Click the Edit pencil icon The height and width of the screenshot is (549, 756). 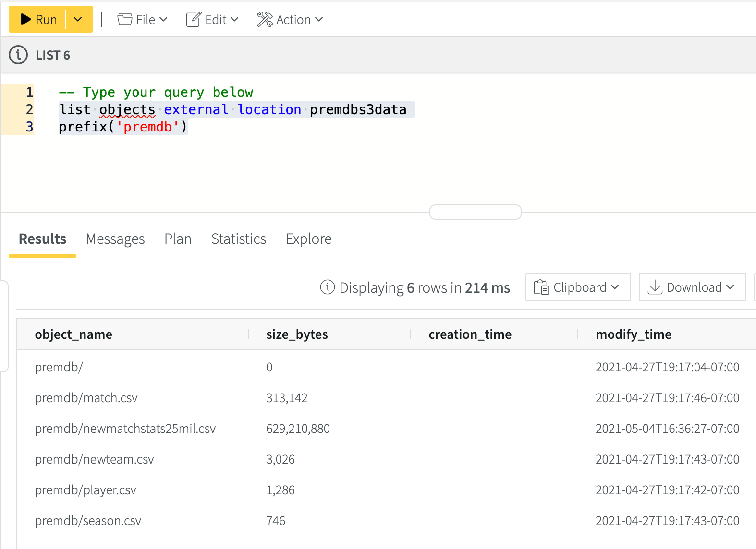(194, 20)
